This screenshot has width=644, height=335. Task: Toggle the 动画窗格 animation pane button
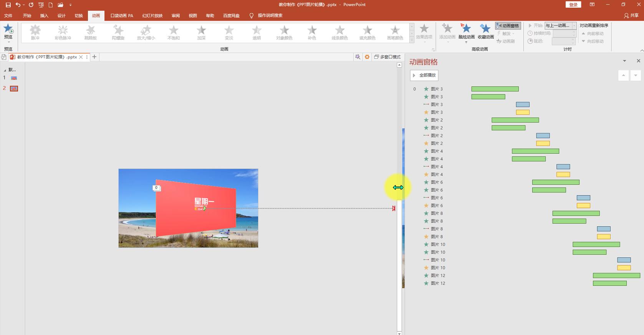click(507, 26)
